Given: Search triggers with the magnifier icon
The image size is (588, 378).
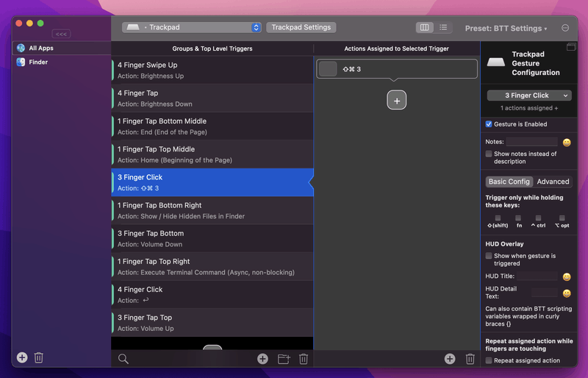Looking at the screenshot, I should click(123, 359).
